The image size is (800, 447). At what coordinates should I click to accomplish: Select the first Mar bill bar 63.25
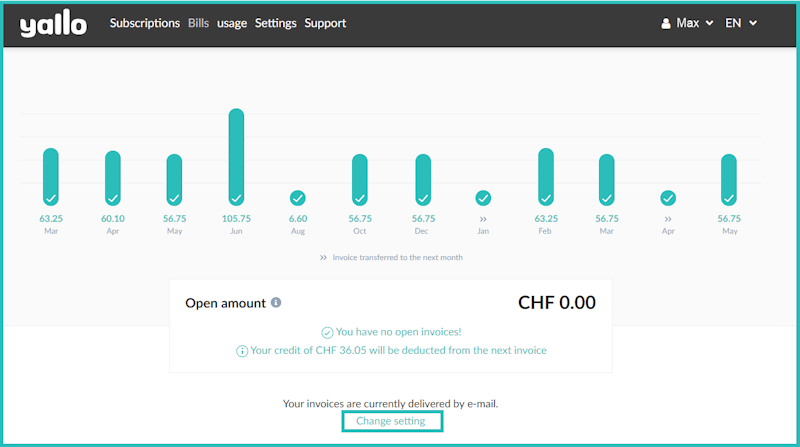tap(51, 177)
